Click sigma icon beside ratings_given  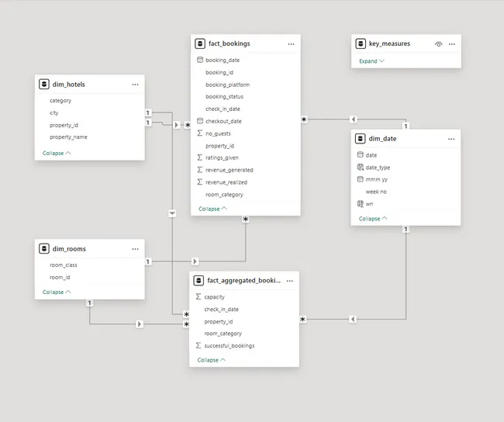(200, 157)
